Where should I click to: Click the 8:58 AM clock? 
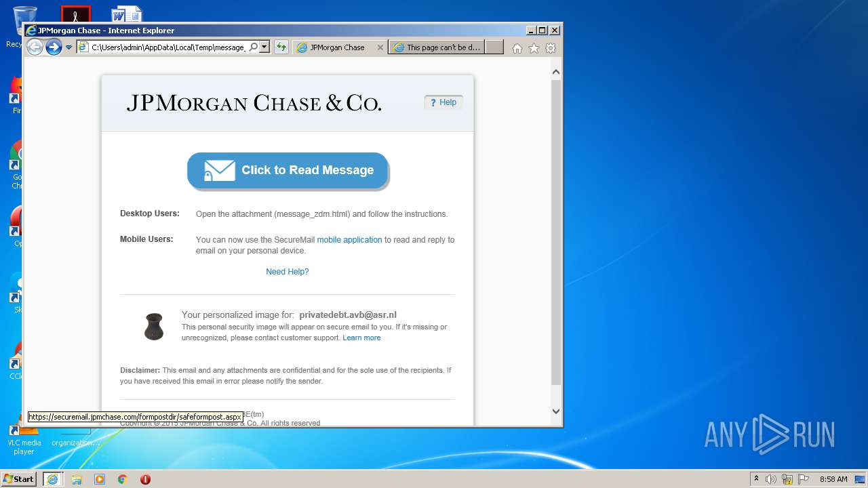[833, 479]
